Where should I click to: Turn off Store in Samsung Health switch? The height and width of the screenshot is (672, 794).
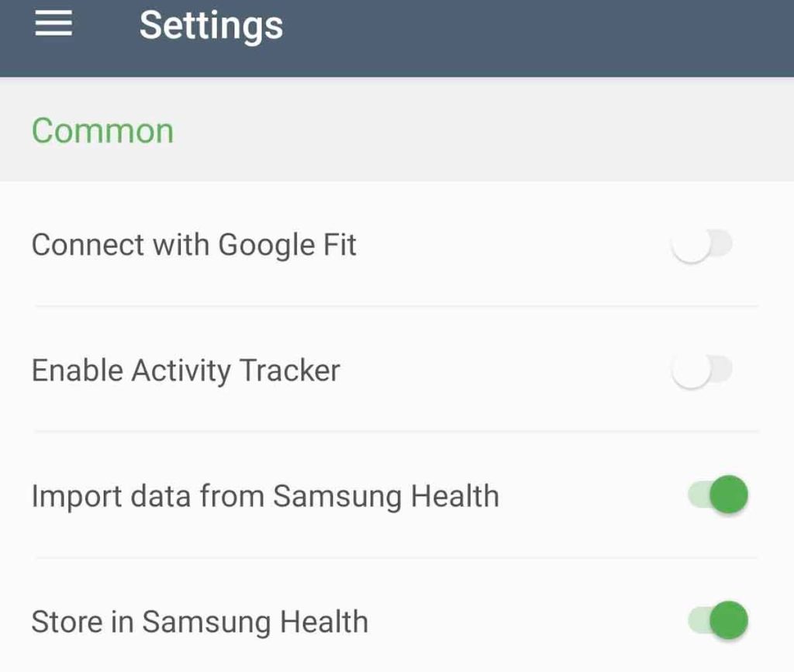[x=718, y=621]
